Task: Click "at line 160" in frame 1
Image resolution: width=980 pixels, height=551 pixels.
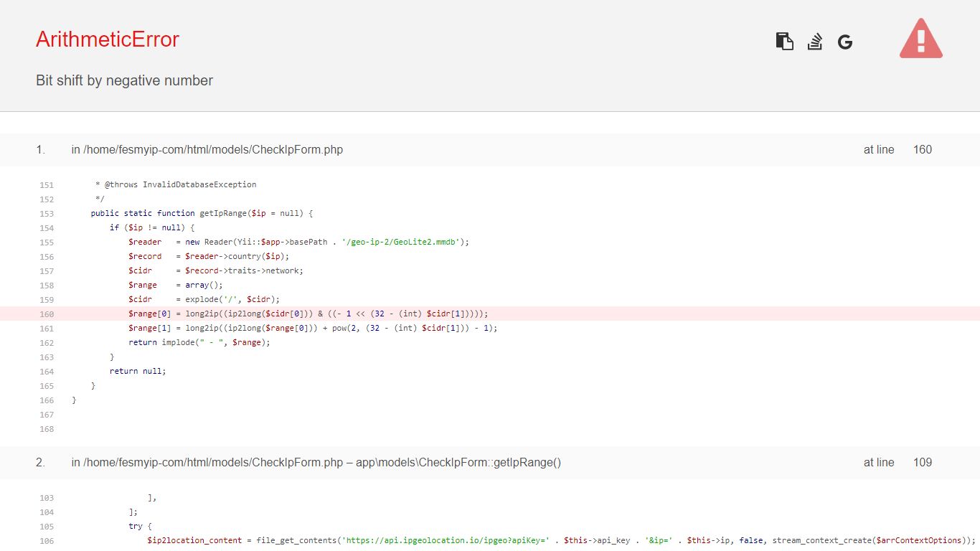Action: click(x=897, y=150)
